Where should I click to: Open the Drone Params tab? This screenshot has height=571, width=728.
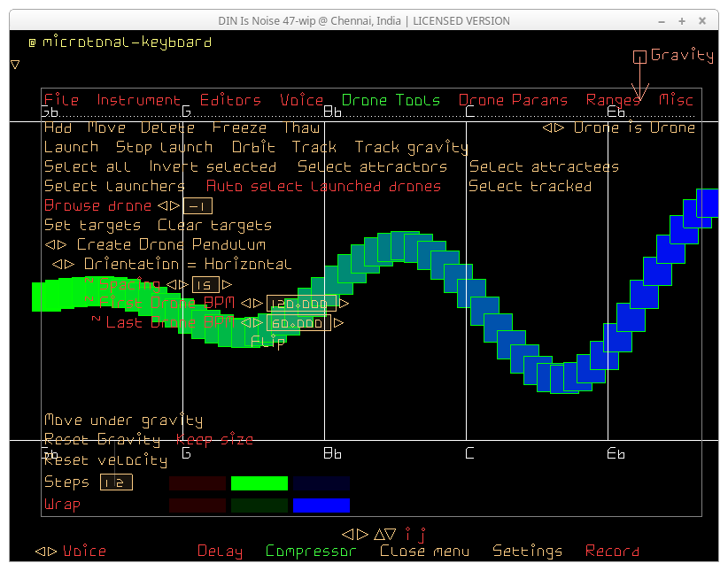513,100
